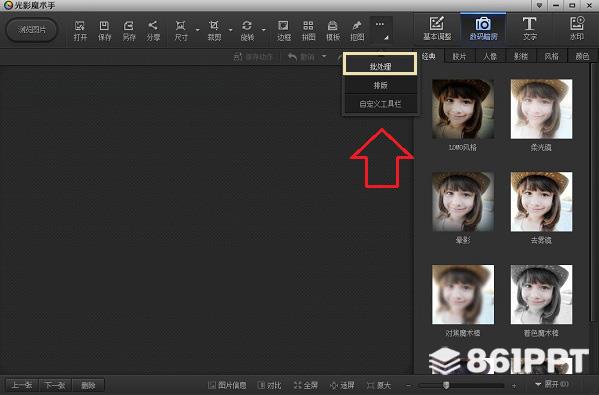Switch to the 颜色 tab
The width and height of the screenshot is (599, 395).
pos(582,57)
